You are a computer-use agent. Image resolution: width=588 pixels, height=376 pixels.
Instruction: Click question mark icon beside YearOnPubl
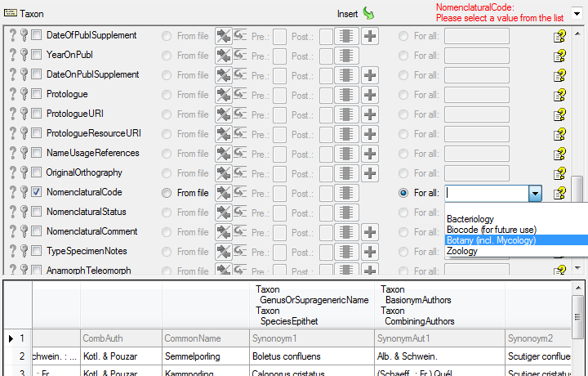[x=13, y=56]
